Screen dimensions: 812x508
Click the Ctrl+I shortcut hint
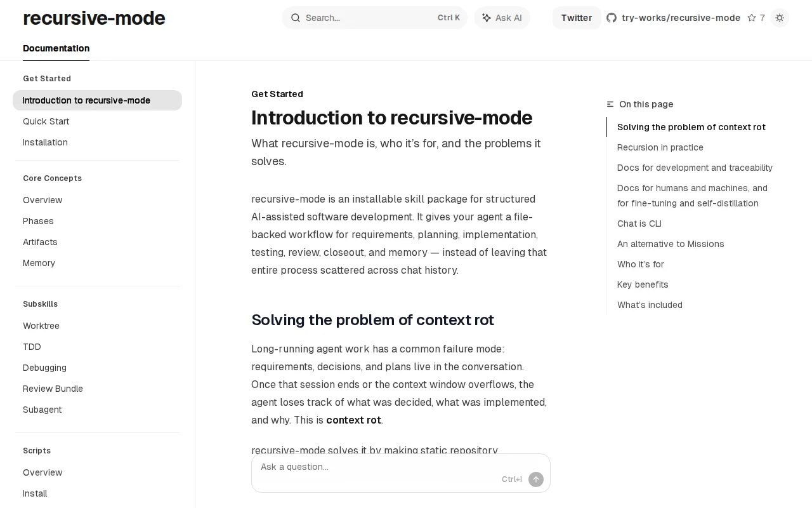click(512, 479)
